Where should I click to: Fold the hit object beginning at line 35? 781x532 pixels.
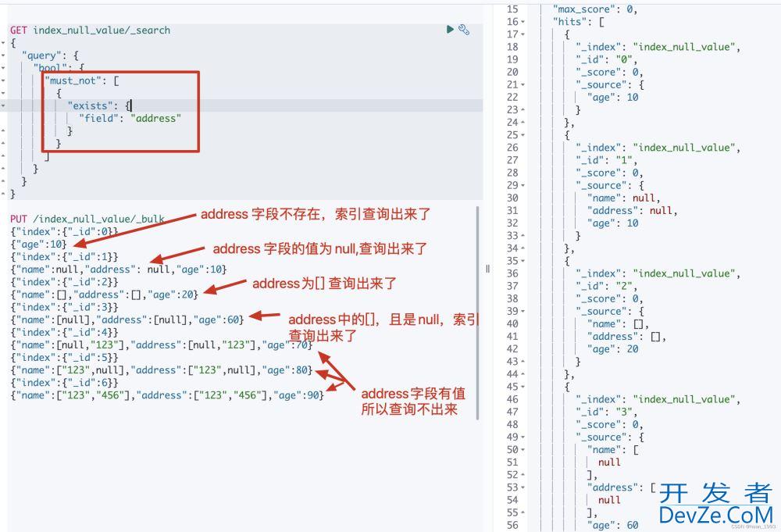[523, 260]
